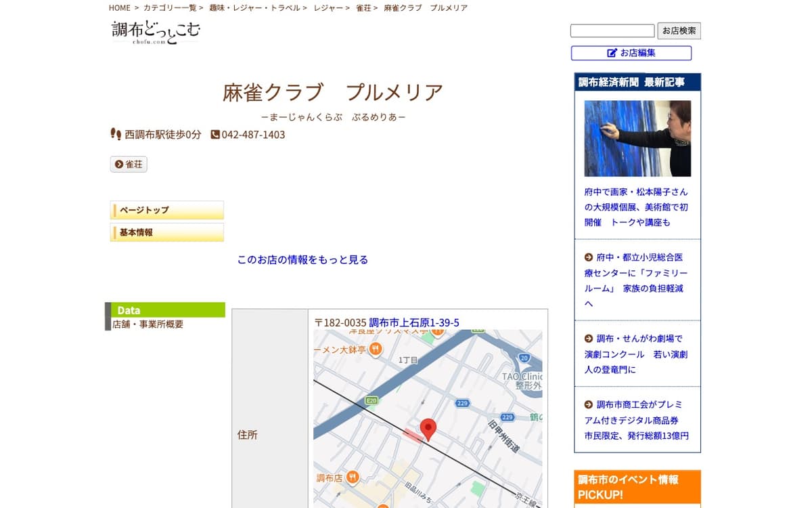Click the 1丁目 label on the map

[x=408, y=360]
